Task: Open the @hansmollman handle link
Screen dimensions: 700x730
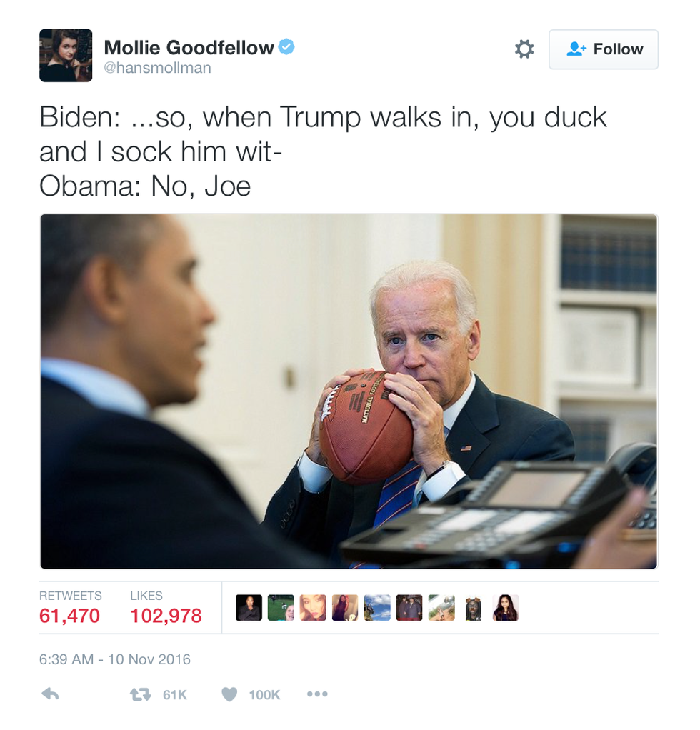Action: click(x=157, y=68)
